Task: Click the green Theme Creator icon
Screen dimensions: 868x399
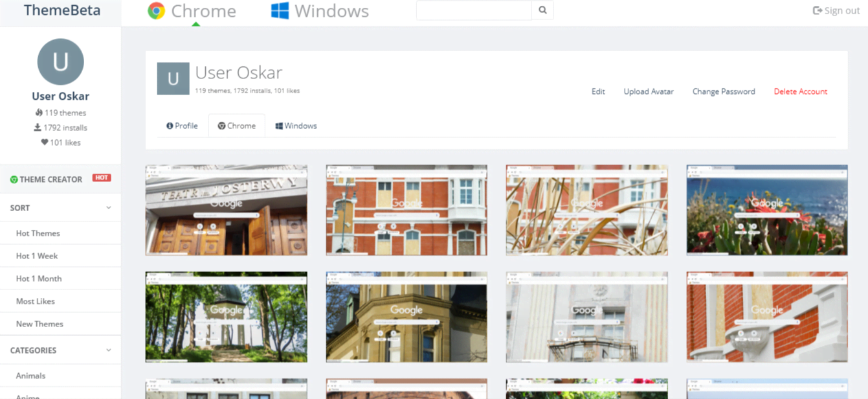Action: (x=14, y=179)
